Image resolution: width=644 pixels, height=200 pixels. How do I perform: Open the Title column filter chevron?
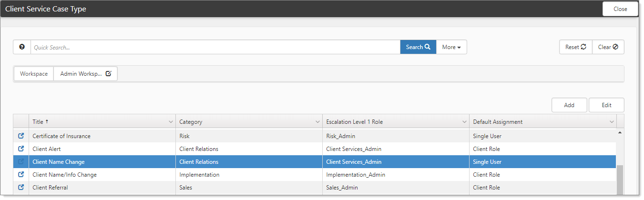pos(171,122)
